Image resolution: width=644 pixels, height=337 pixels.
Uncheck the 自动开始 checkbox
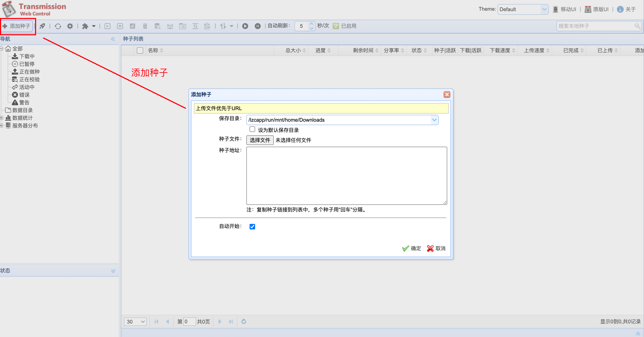pyautogui.click(x=252, y=226)
